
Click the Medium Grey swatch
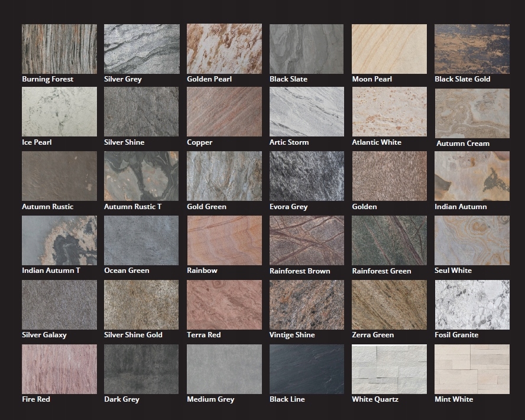(224, 369)
